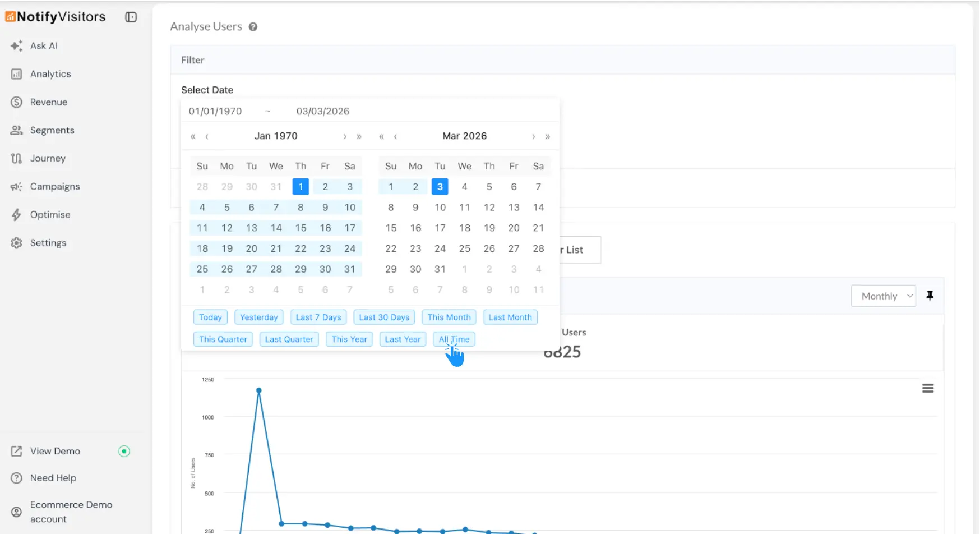Select the Last 30 Days preset
Screen dimensions: 980x534
[x=384, y=317]
